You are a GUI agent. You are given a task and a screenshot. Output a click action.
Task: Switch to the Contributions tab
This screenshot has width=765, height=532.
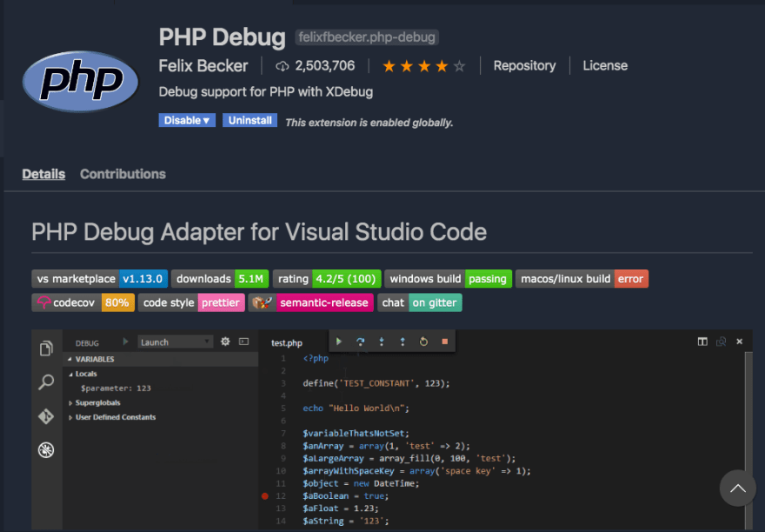pos(123,174)
